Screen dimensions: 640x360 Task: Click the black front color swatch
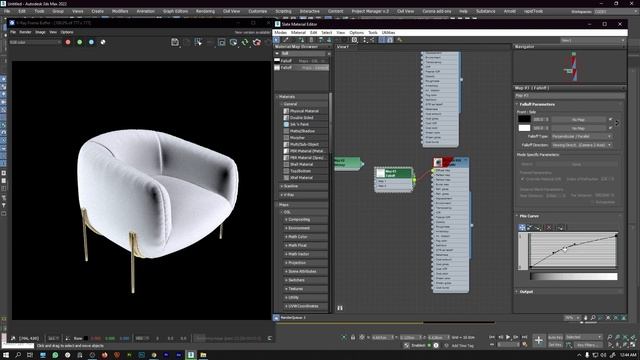[524, 119]
